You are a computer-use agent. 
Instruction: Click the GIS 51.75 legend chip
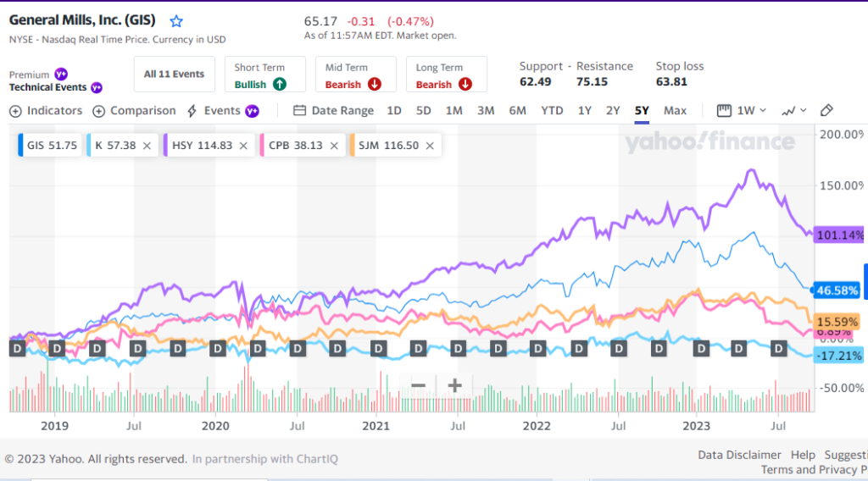(x=50, y=146)
